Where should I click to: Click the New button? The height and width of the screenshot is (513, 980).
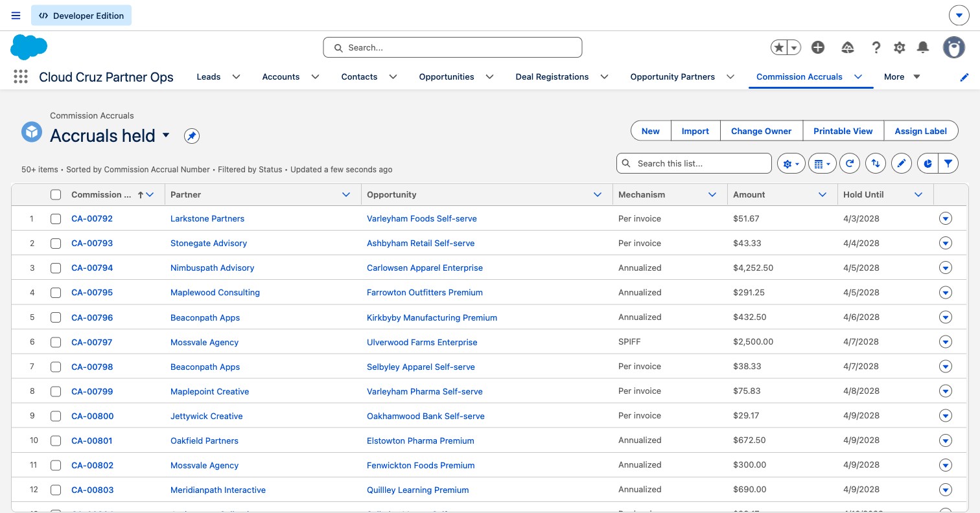tap(651, 131)
